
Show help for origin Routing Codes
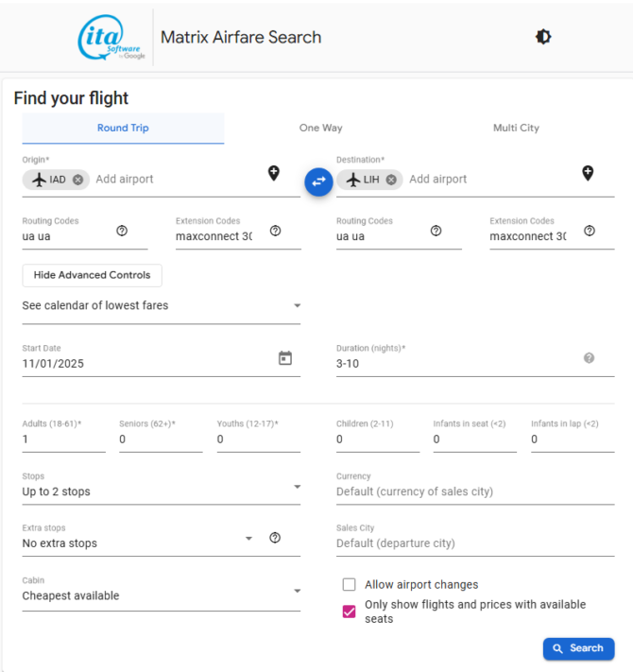pos(122,231)
